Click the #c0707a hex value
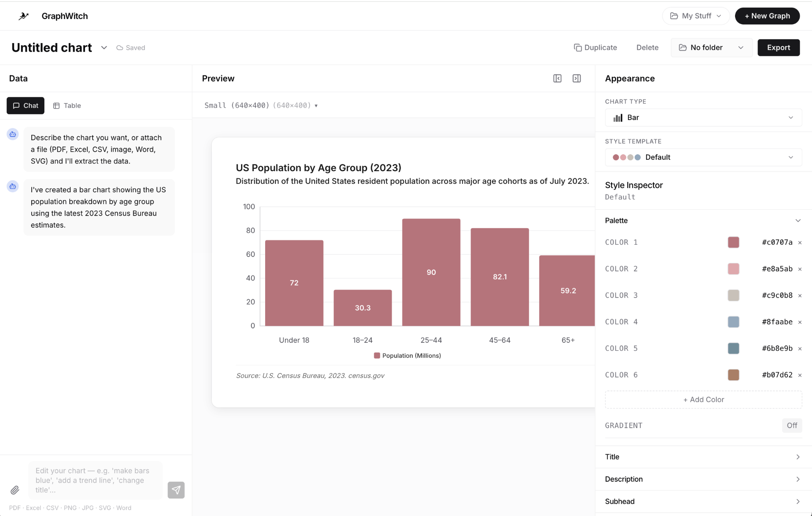 [777, 242]
